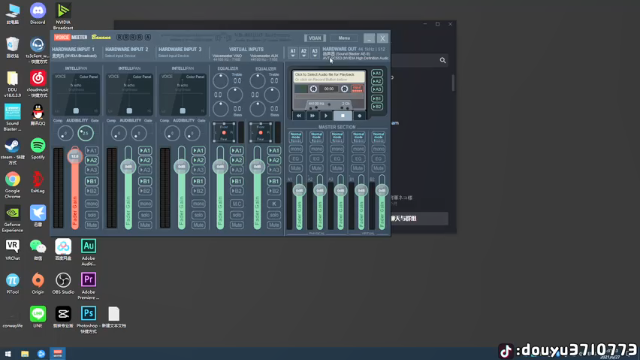The image size is (640, 360).
Task: Select the VRChat desktop icon
Action: tap(12, 250)
